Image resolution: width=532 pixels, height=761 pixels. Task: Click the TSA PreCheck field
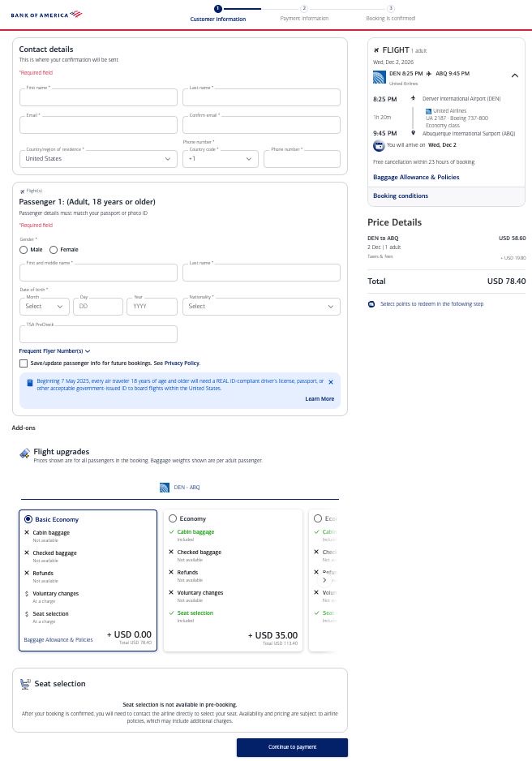click(98, 334)
